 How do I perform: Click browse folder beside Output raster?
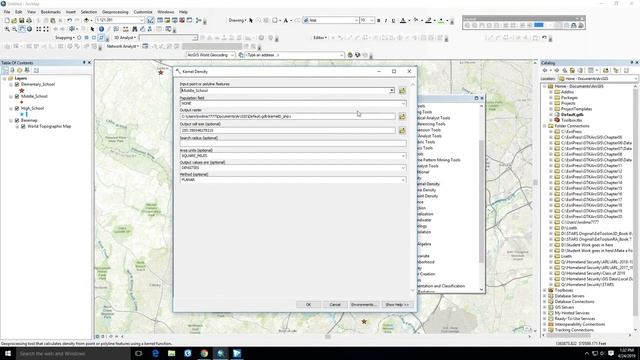coord(402,117)
